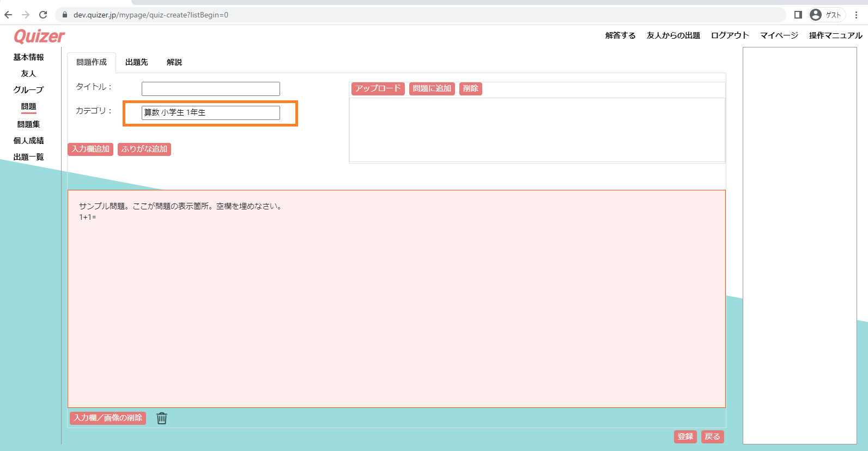Open the ゲスト profile avatar
The width and height of the screenshot is (868, 451).
point(816,15)
